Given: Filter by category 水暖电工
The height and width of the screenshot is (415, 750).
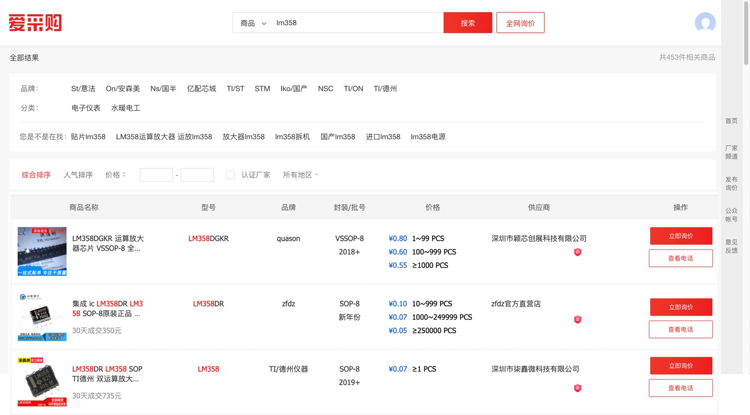Looking at the screenshot, I should (126, 108).
